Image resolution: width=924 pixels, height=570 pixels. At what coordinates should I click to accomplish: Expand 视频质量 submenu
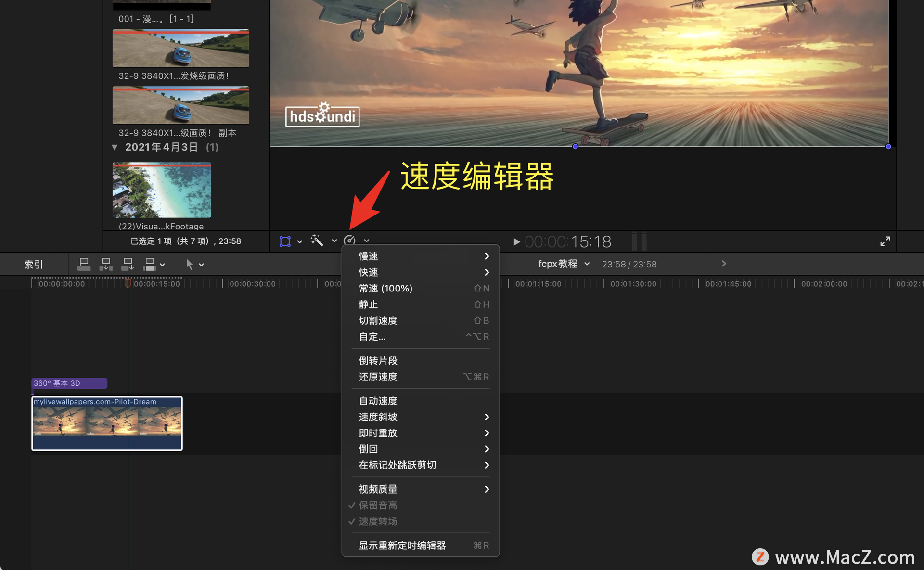[421, 489]
